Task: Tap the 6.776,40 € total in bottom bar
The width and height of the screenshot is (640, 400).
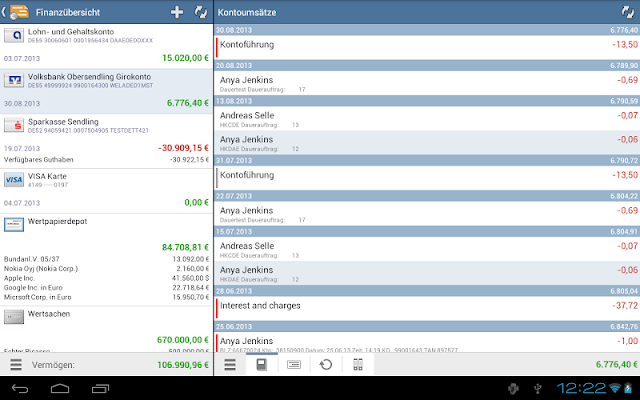Action: click(x=616, y=364)
